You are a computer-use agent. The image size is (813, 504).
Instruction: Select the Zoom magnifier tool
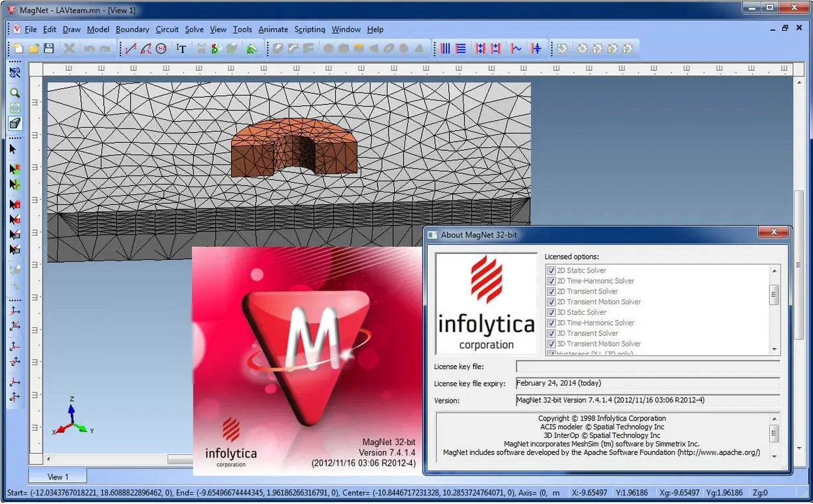[x=15, y=93]
